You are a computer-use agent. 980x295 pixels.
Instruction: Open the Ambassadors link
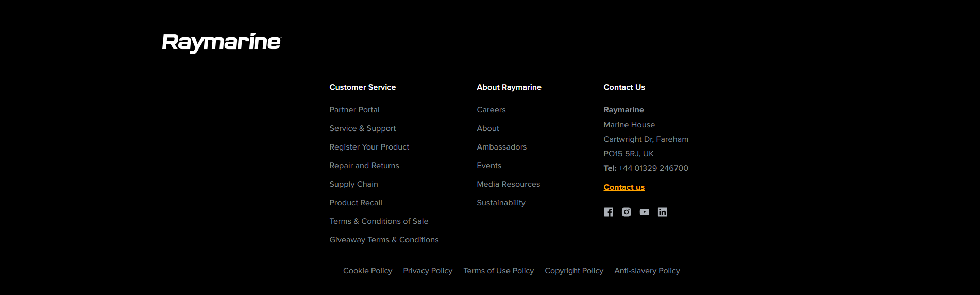point(502,147)
